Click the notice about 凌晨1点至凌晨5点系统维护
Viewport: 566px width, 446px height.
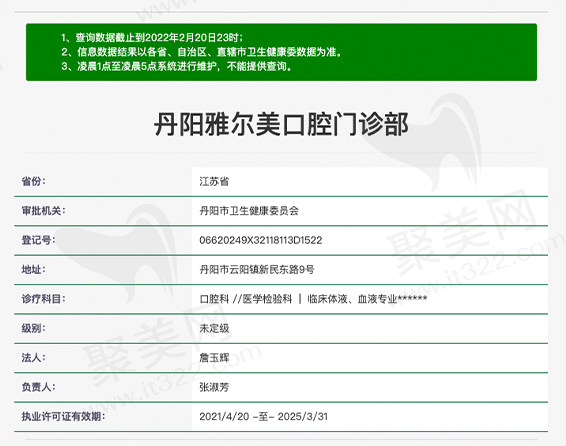tap(177, 66)
